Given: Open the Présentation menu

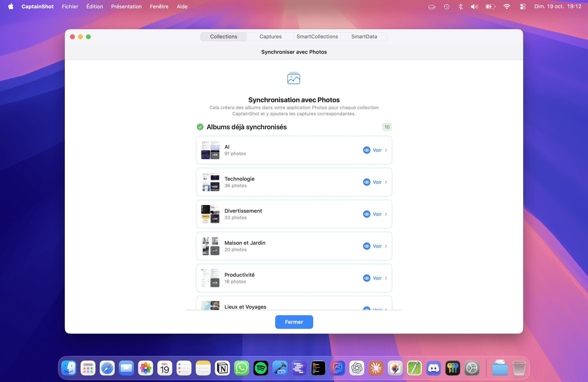Looking at the screenshot, I should point(126,7).
